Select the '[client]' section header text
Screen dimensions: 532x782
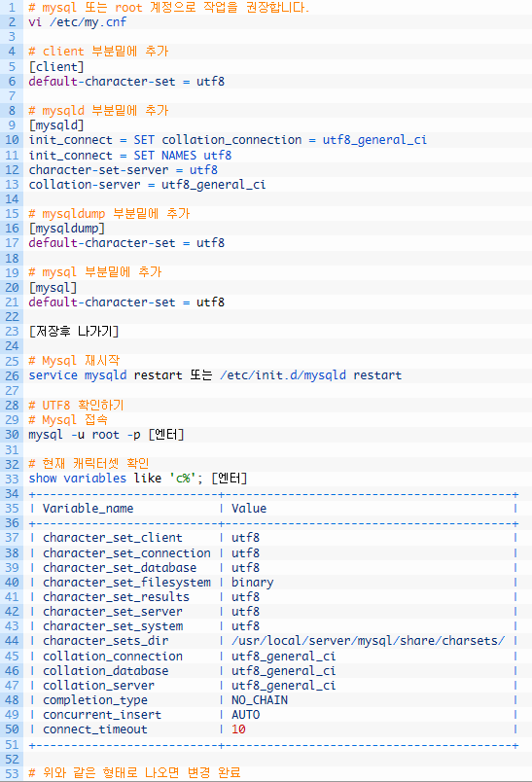pos(55,66)
